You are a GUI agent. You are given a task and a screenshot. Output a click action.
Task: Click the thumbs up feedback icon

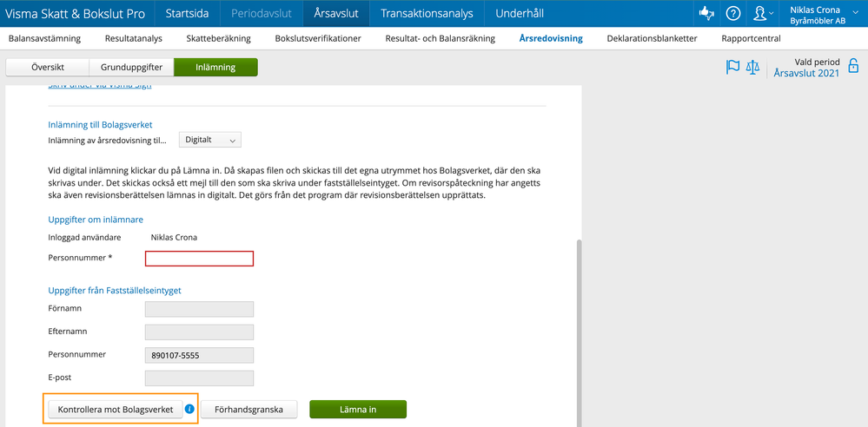[x=706, y=13]
